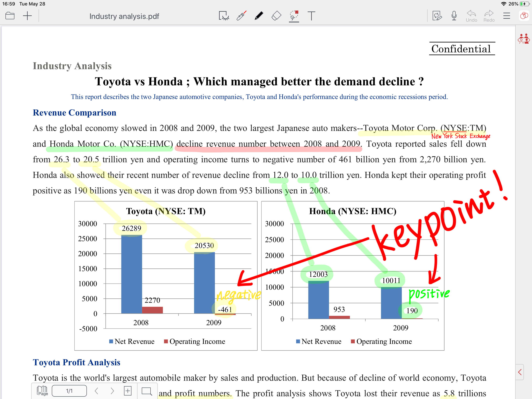Choose the black highlighter marker tool
The width and height of the screenshot is (532, 399).
(x=259, y=16)
